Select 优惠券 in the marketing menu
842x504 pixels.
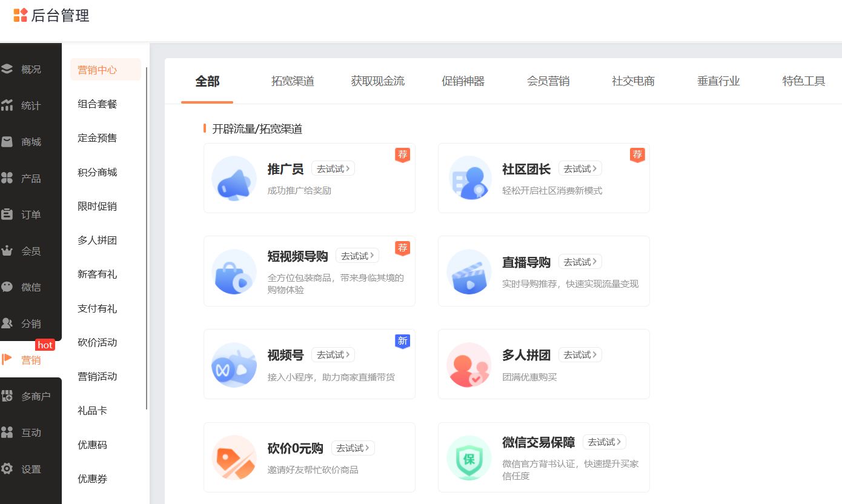point(93,479)
